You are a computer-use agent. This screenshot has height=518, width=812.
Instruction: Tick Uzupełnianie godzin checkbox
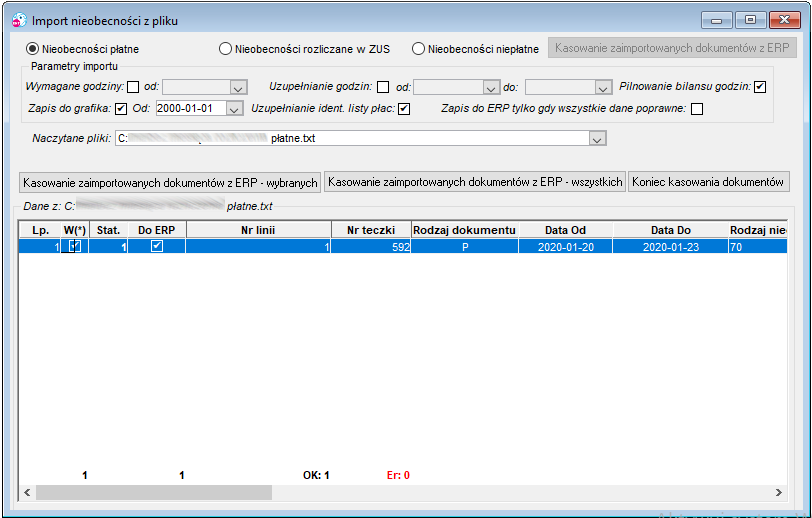(383, 87)
